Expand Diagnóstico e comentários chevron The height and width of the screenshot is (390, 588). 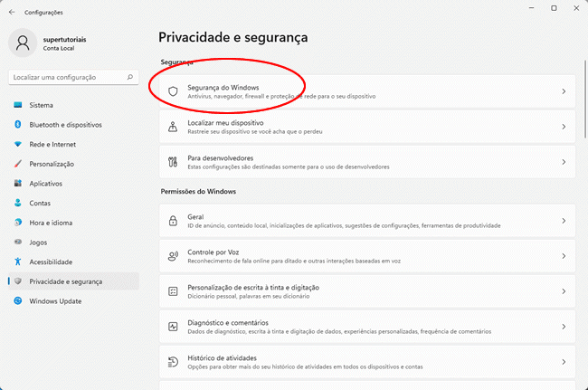[x=564, y=327]
